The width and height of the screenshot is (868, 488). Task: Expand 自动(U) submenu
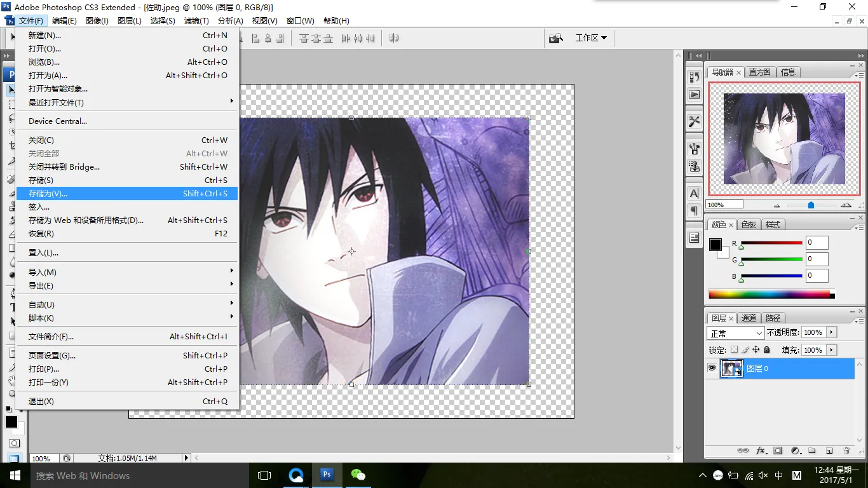pyautogui.click(x=127, y=304)
